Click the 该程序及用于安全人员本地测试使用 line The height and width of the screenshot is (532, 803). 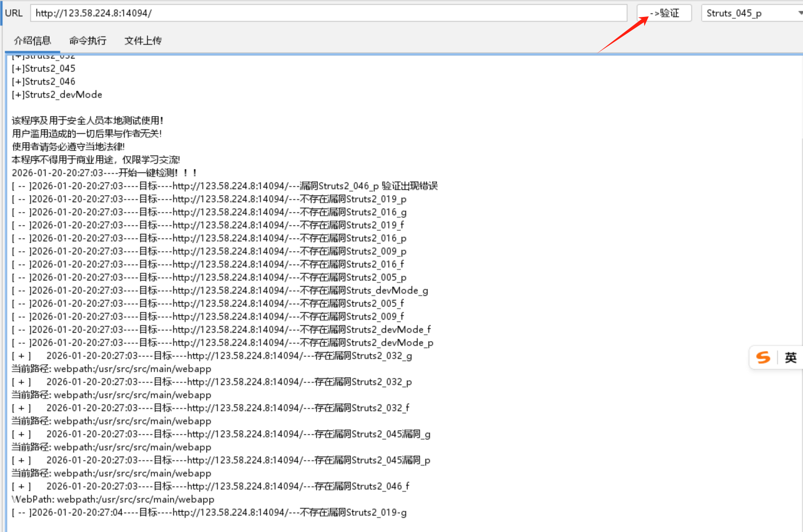(88, 121)
